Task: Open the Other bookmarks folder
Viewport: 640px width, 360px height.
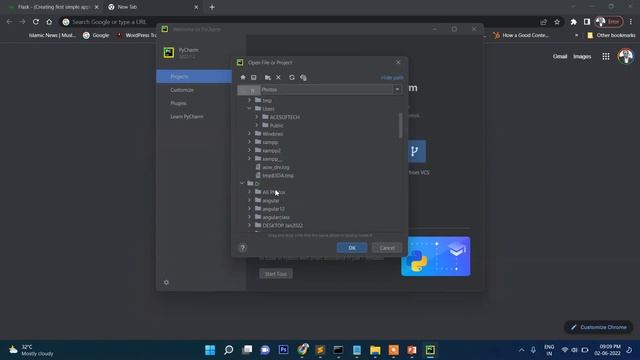Action: tap(611, 36)
